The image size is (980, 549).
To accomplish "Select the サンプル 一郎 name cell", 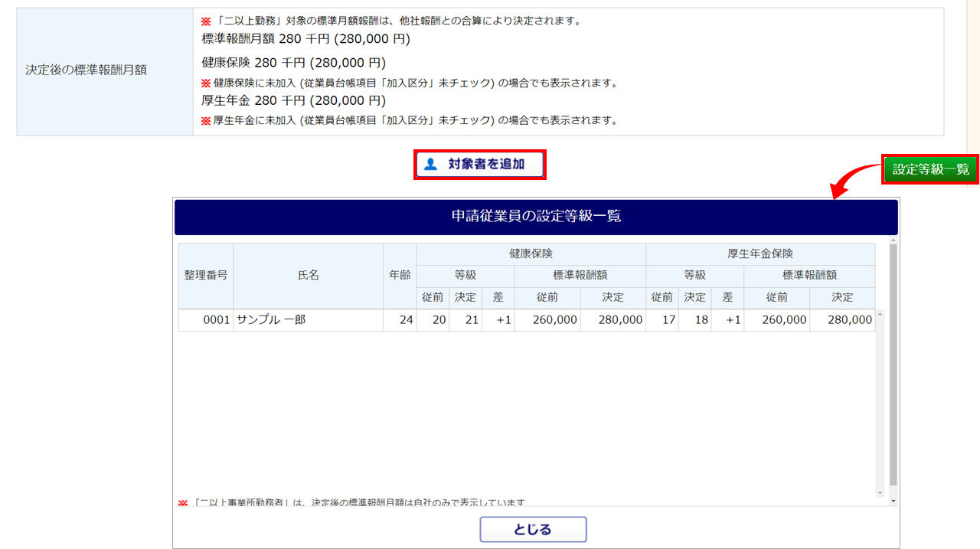I will pyautogui.click(x=308, y=320).
